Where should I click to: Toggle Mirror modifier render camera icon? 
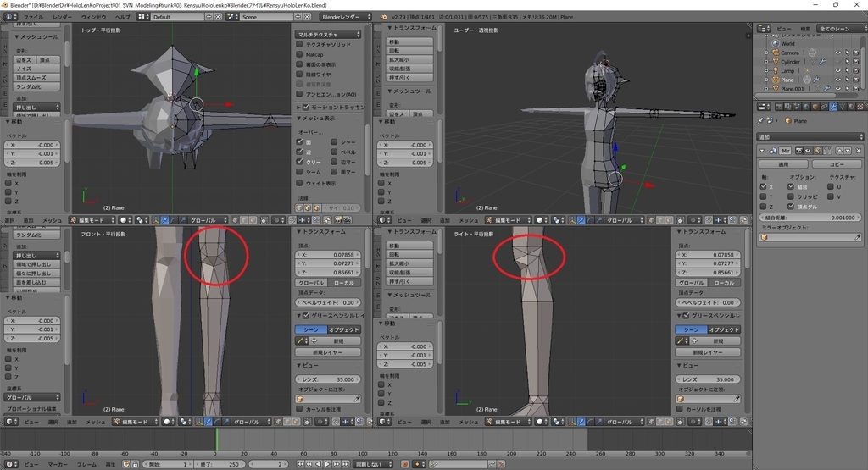pos(798,151)
